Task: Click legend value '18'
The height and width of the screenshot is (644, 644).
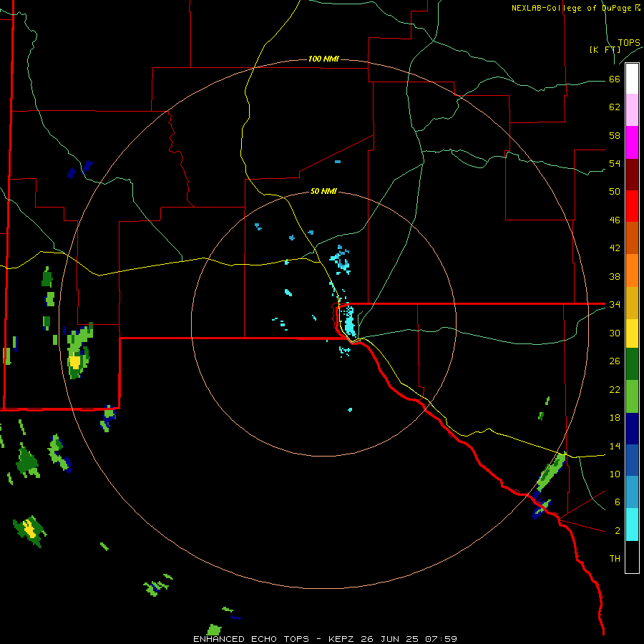Action: coord(615,418)
